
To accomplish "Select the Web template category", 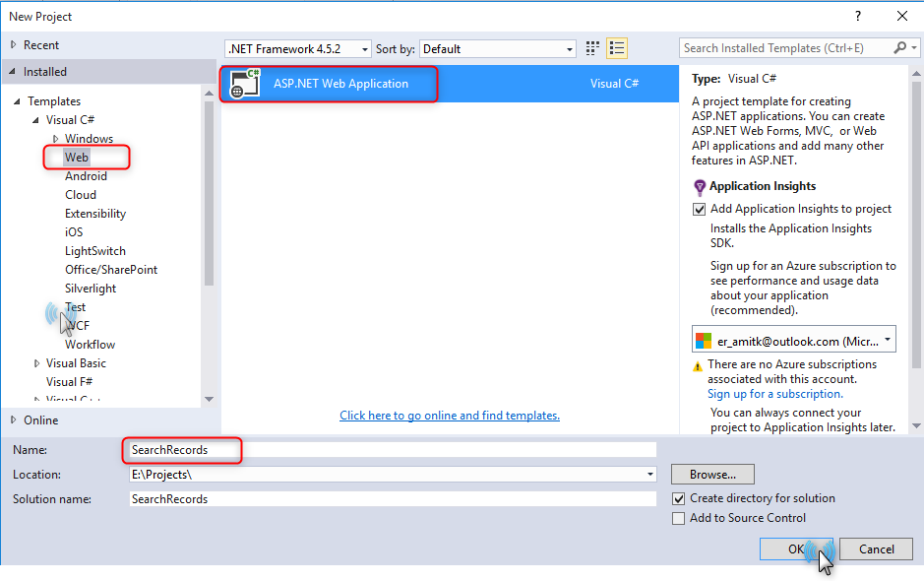I will [x=77, y=158].
